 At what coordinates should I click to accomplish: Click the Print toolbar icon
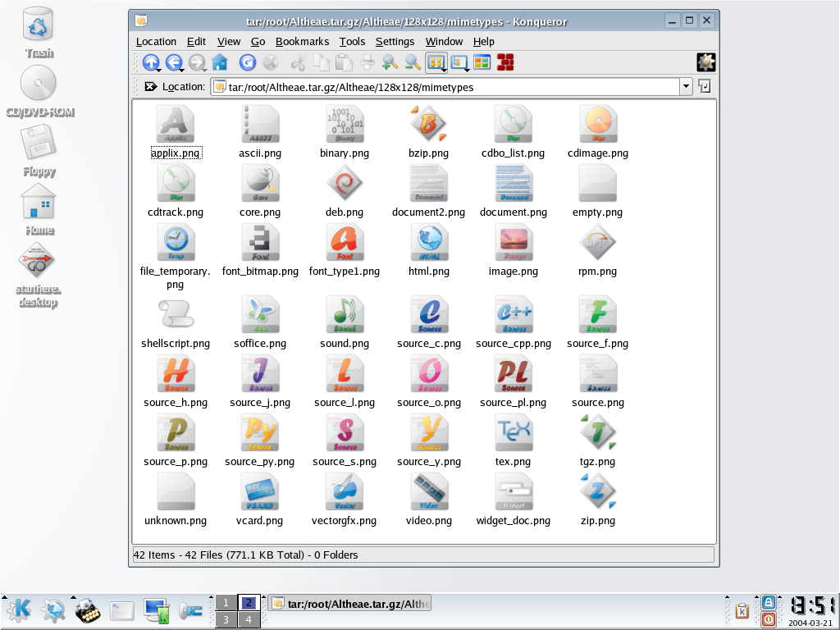(367, 62)
